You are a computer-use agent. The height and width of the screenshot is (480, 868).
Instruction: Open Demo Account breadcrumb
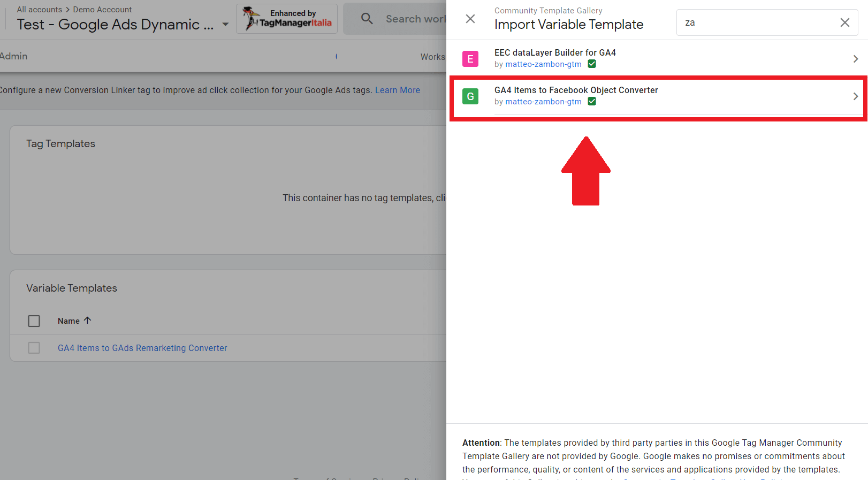click(x=102, y=10)
